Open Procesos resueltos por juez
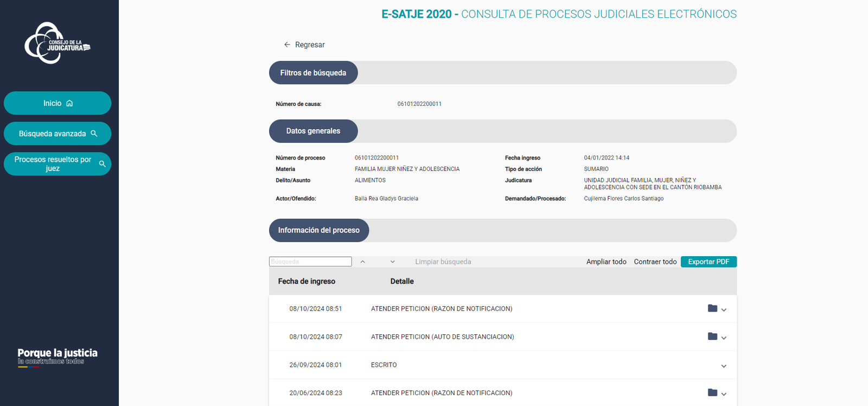868x406 pixels. click(58, 164)
